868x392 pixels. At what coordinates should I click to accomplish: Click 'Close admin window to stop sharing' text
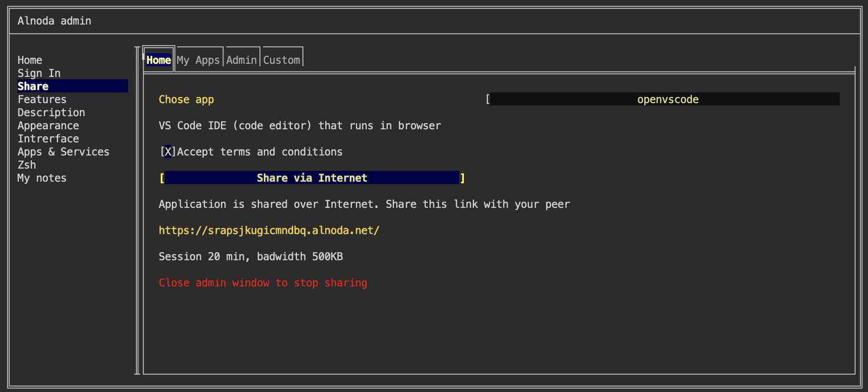tap(263, 283)
